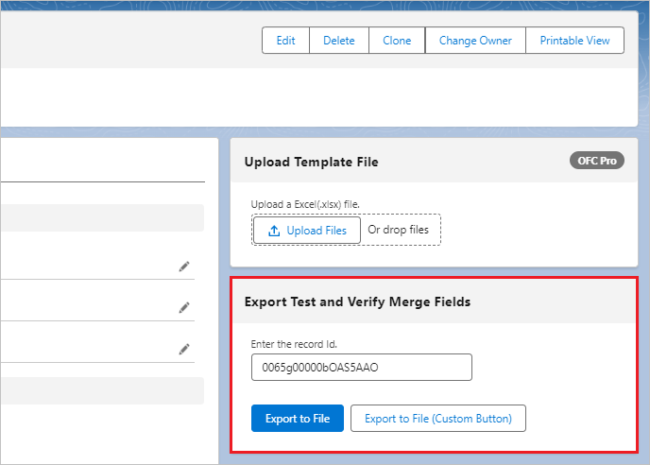
Task: Clone the current record
Action: pyautogui.click(x=396, y=41)
